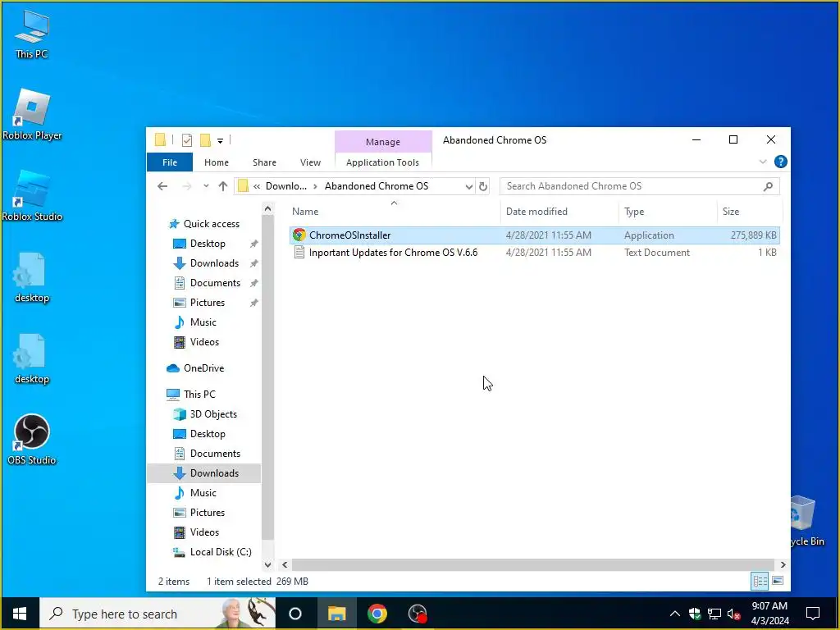Click the horizontal scrollbar track in file list
840x630 pixels.
(533, 564)
